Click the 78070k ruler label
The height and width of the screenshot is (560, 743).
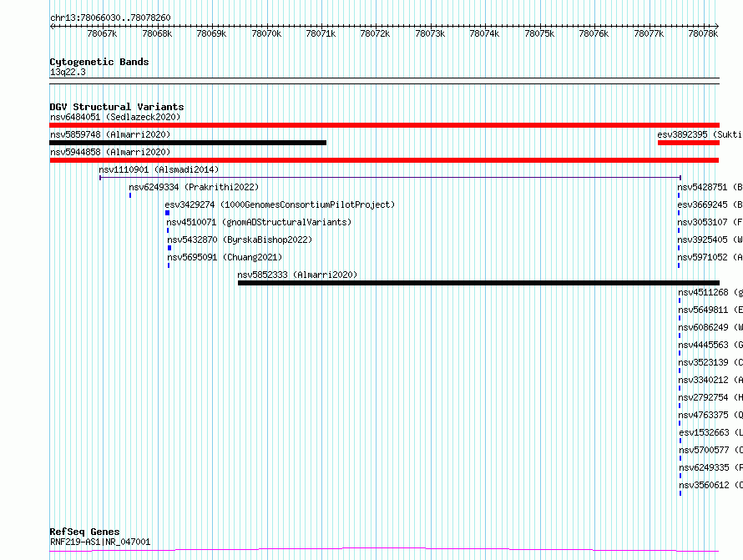(x=266, y=33)
